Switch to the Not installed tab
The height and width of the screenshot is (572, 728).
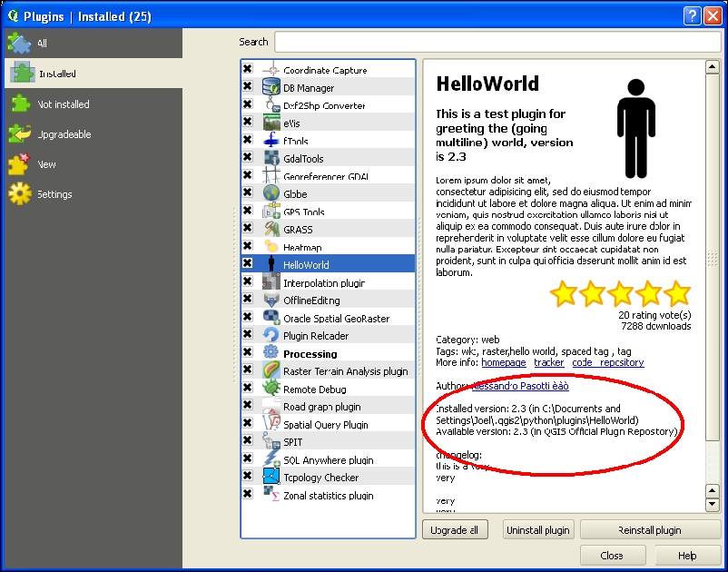[64, 104]
